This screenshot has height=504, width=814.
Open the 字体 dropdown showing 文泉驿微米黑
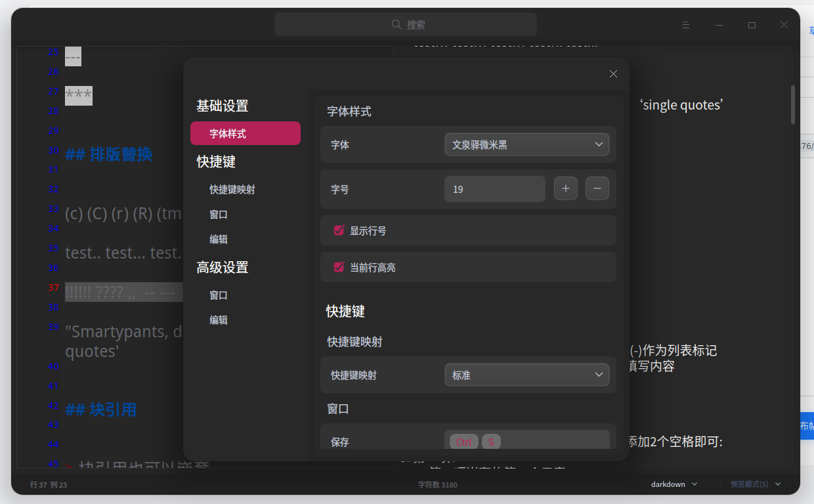527,144
